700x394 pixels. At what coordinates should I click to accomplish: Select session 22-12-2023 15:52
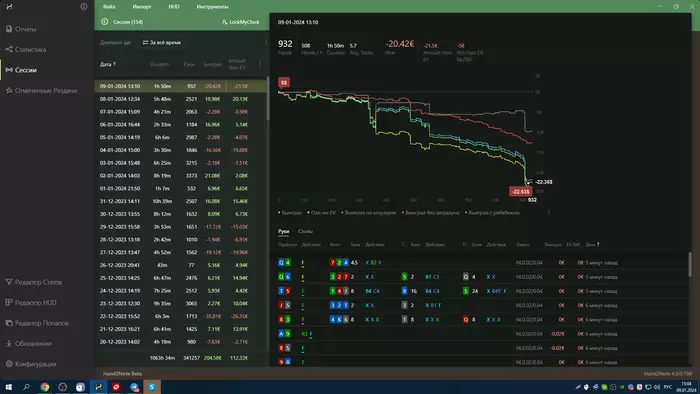click(180, 316)
